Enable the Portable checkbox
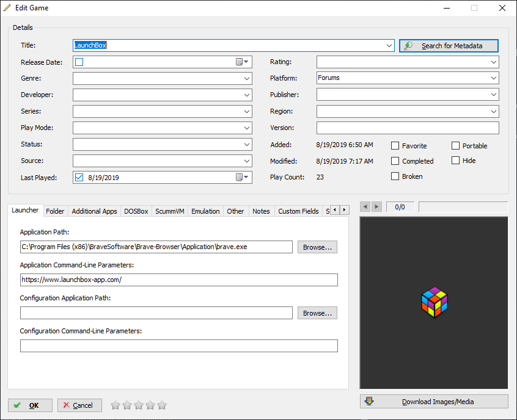 pos(455,146)
